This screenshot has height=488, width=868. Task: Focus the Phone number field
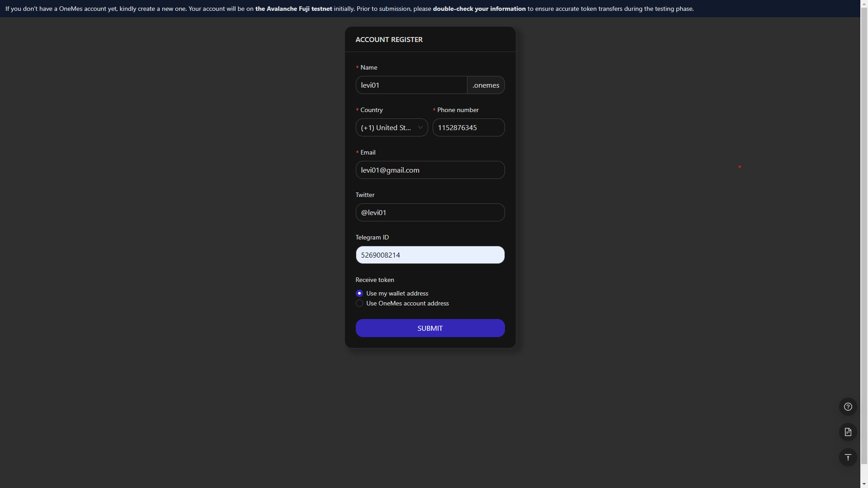[468, 127]
